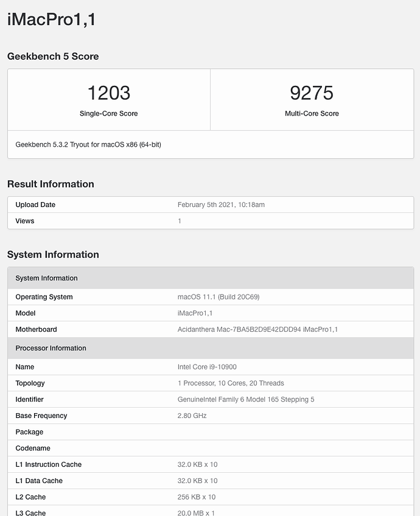Click Geekbench 5.3.2 Tryout version text

point(88,144)
